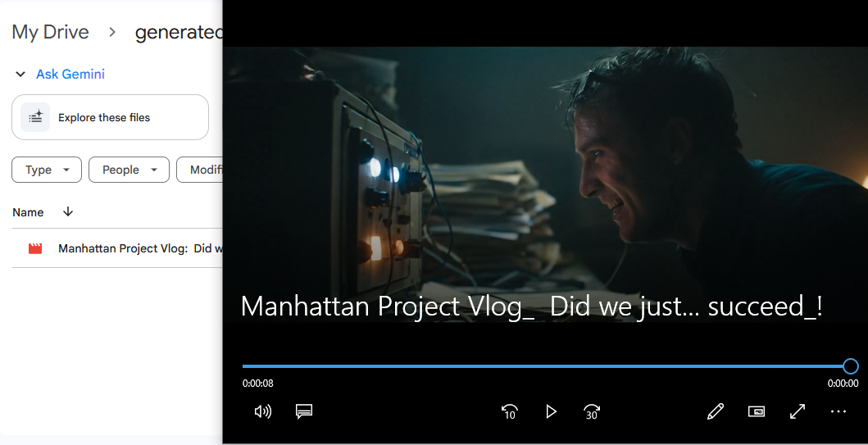Image resolution: width=868 pixels, height=445 pixels.
Task: Click the Explore these files sparkle icon
Action: click(x=35, y=117)
